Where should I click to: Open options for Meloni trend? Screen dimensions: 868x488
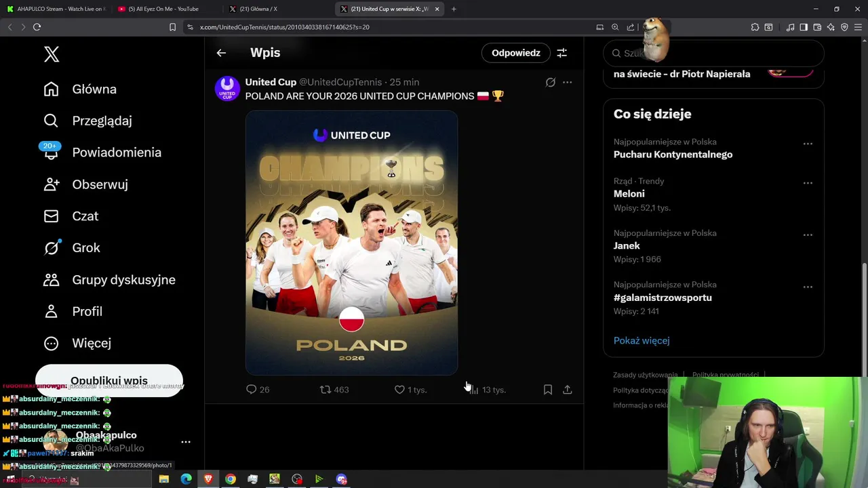coord(808,184)
